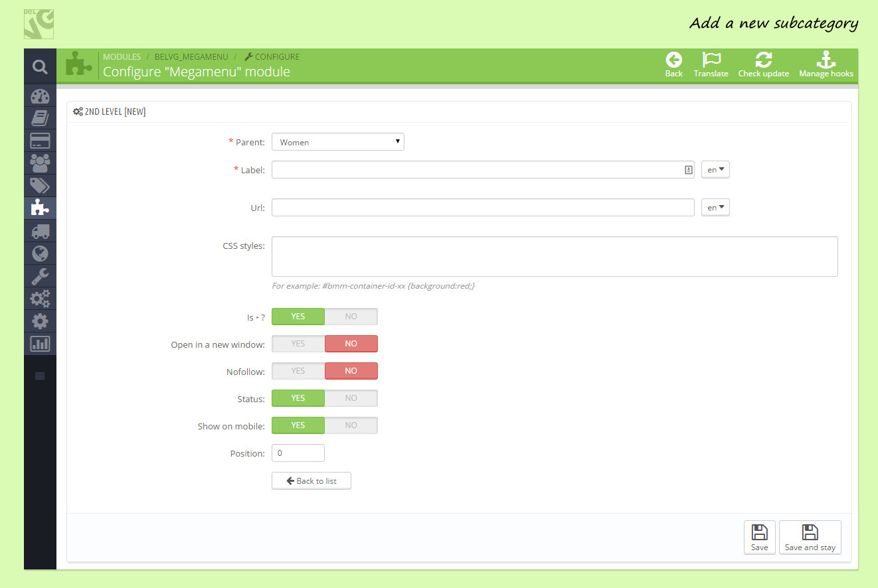The height and width of the screenshot is (588, 878).
Task: Open the shipping truck icon in sidebar
Action: 40,231
